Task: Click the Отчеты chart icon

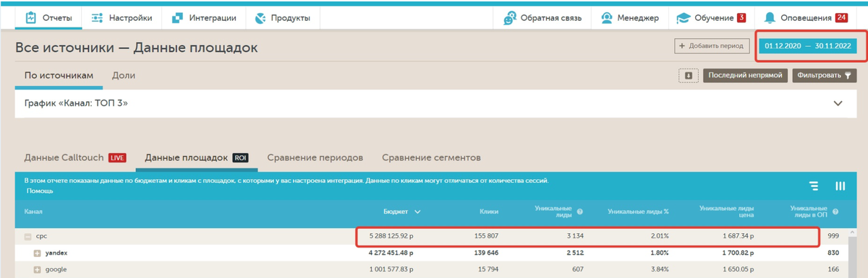Action: [x=31, y=18]
